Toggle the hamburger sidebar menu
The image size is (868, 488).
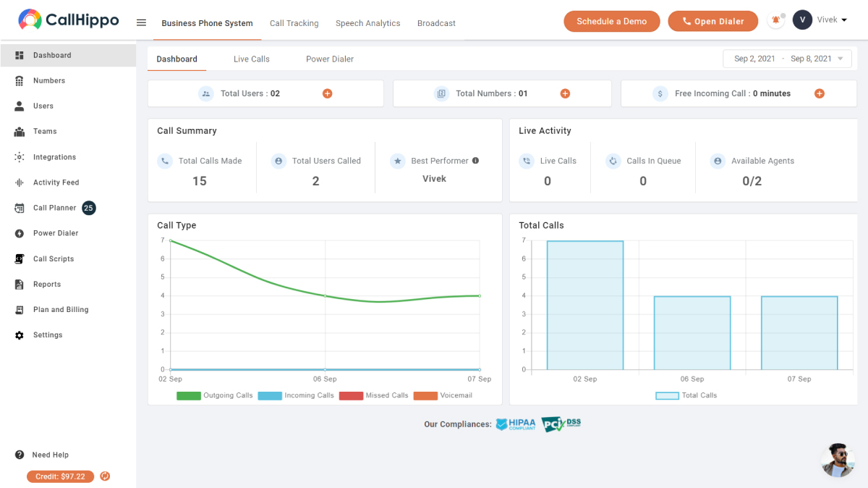pos(141,22)
